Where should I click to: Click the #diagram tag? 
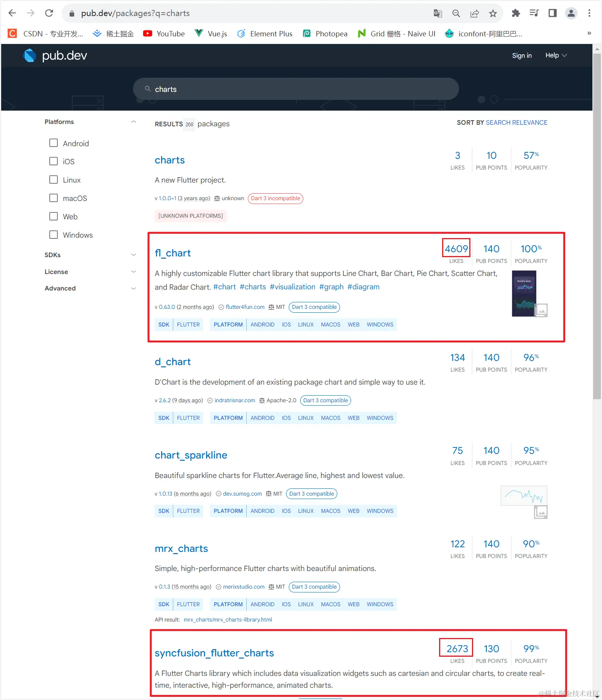tap(363, 287)
